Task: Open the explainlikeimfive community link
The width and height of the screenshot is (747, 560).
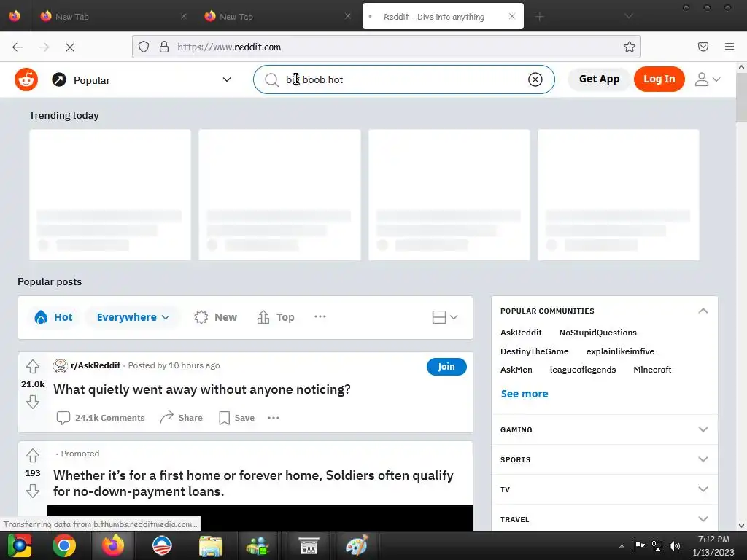Action: [620, 351]
